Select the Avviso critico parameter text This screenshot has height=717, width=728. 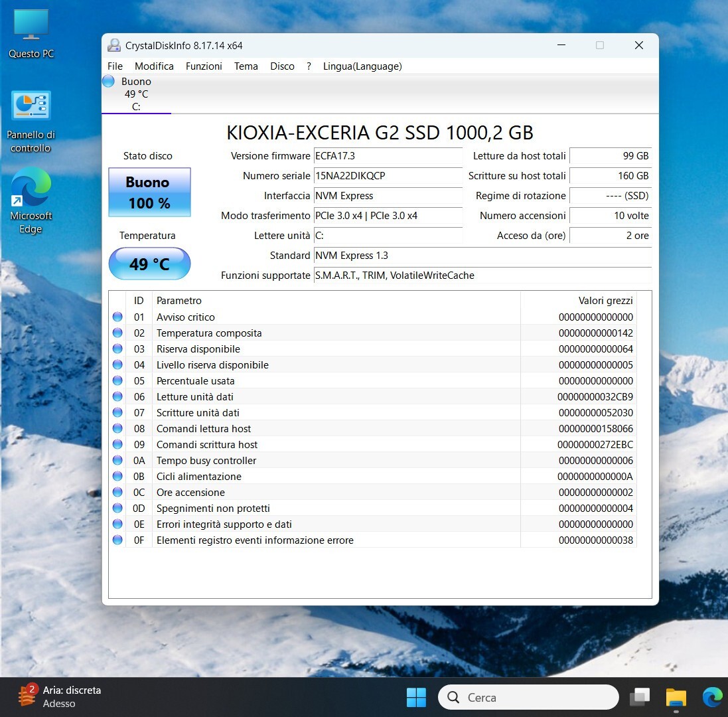click(186, 317)
